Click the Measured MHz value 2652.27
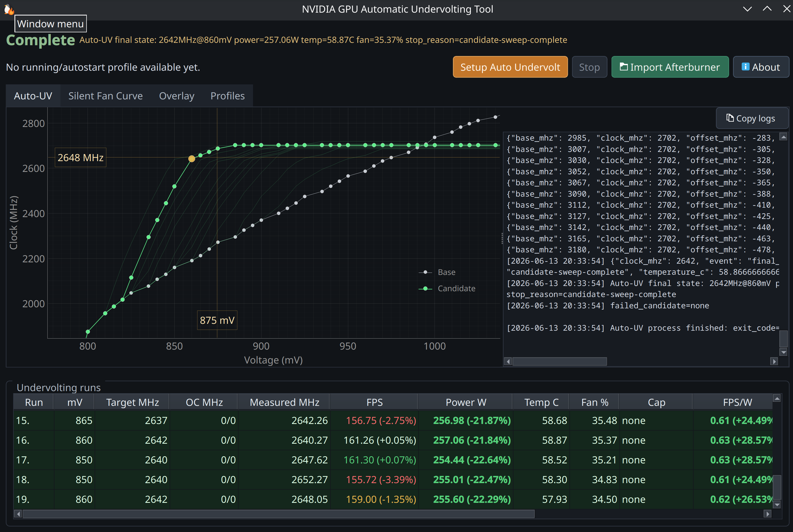This screenshot has height=532, width=793. 284,480
